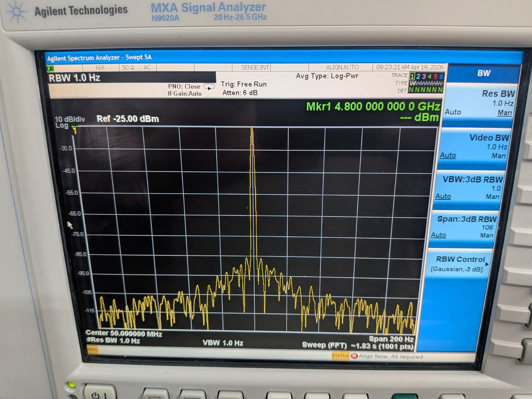Click '10 dB/div' scale text
Screen dimensions: 532x399
coord(70,119)
